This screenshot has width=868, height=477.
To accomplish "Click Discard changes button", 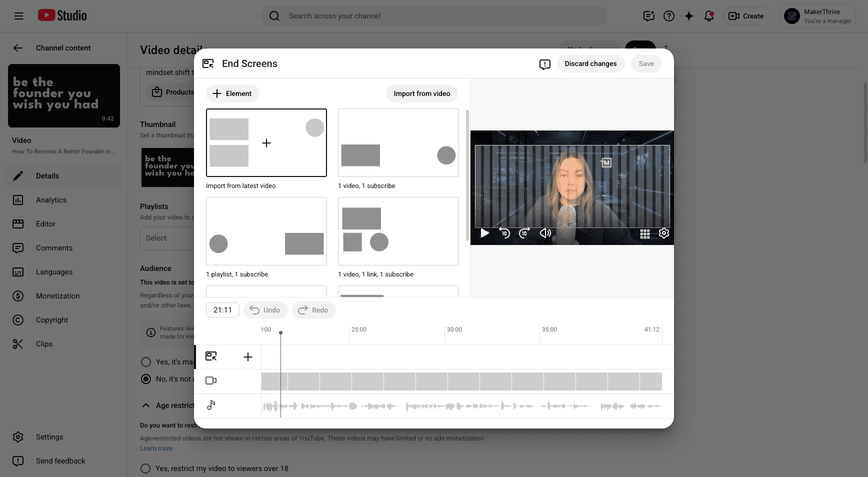I will [x=590, y=63].
